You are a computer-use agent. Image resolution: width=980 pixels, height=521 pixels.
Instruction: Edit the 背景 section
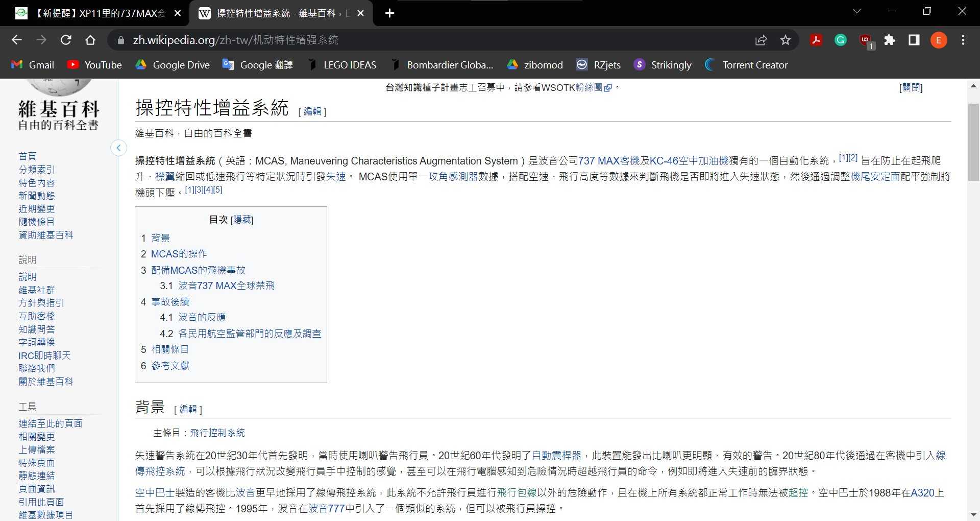point(188,409)
